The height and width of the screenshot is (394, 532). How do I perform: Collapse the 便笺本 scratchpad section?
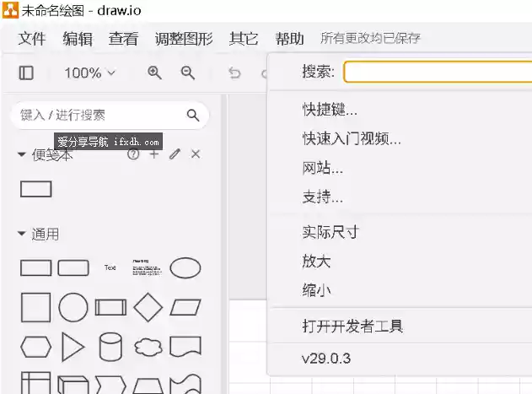pos(21,154)
